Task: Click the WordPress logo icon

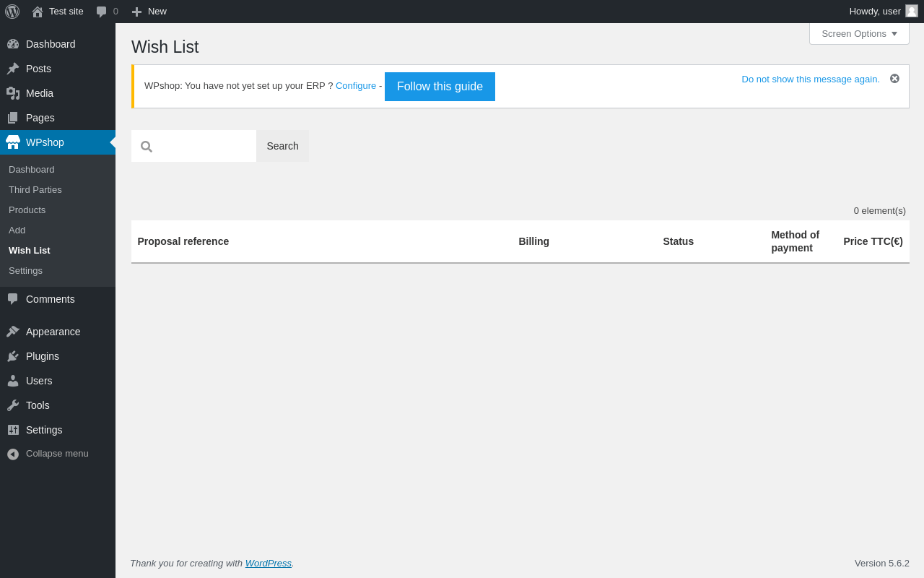Action: [12, 12]
